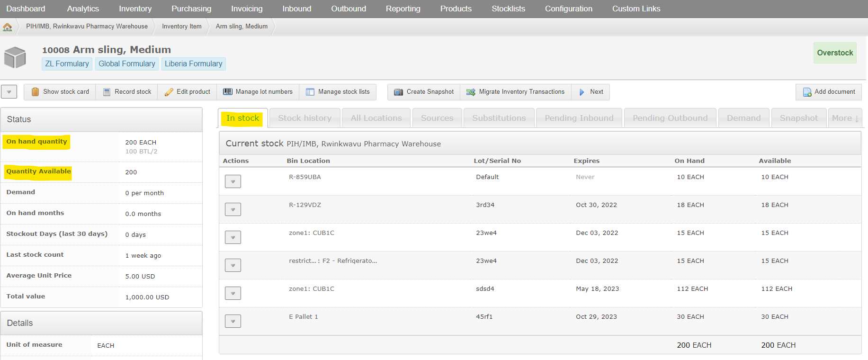Viewport: 868px width, 360px height.
Task: Click the Add document page icon
Action: coord(807,92)
